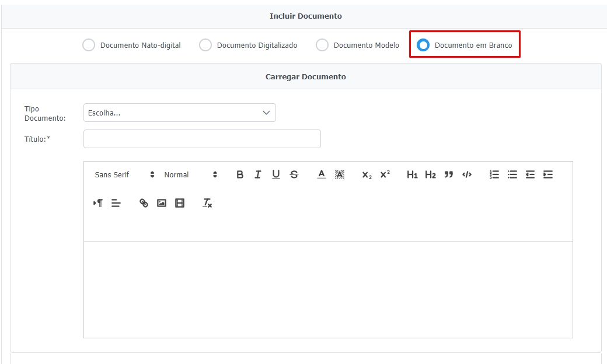Viewport: 607px width, 364px height.
Task: Toggle strikethrough text formatting
Action: coord(294,174)
